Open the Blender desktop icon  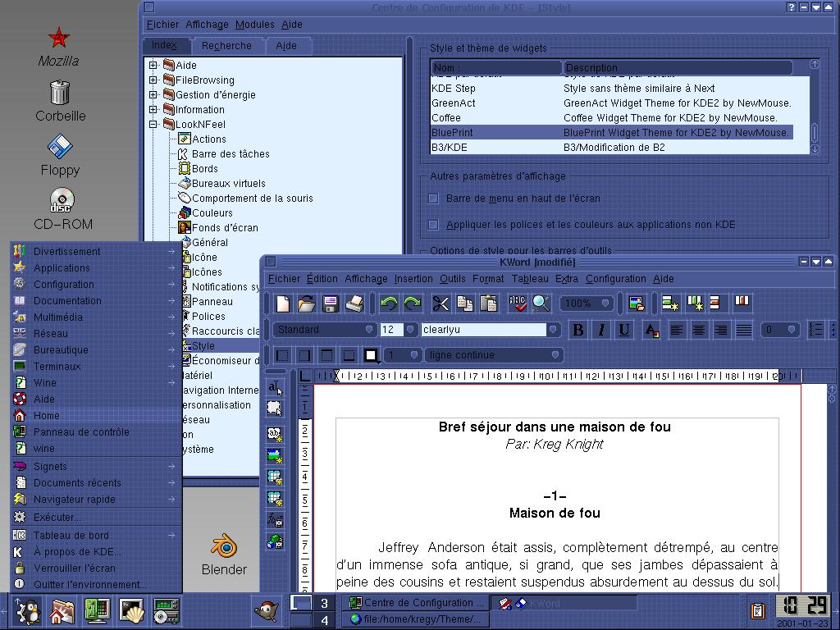coord(224,555)
